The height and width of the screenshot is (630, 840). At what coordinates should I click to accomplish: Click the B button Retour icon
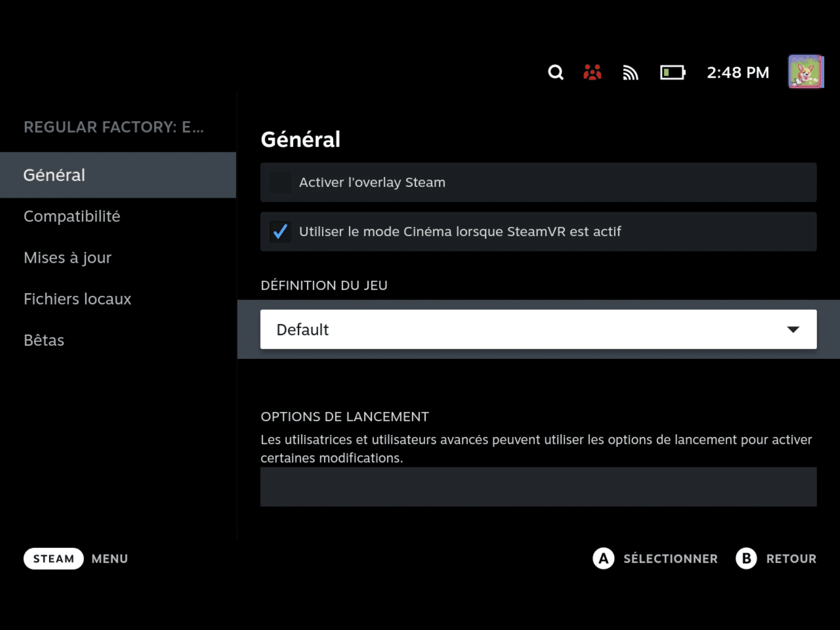tap(746, 559)
